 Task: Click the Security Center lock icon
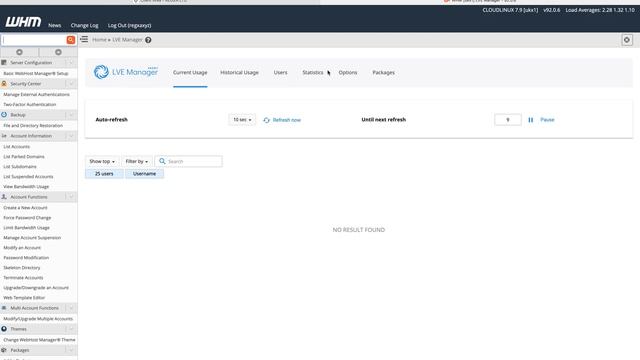(4, 84)
